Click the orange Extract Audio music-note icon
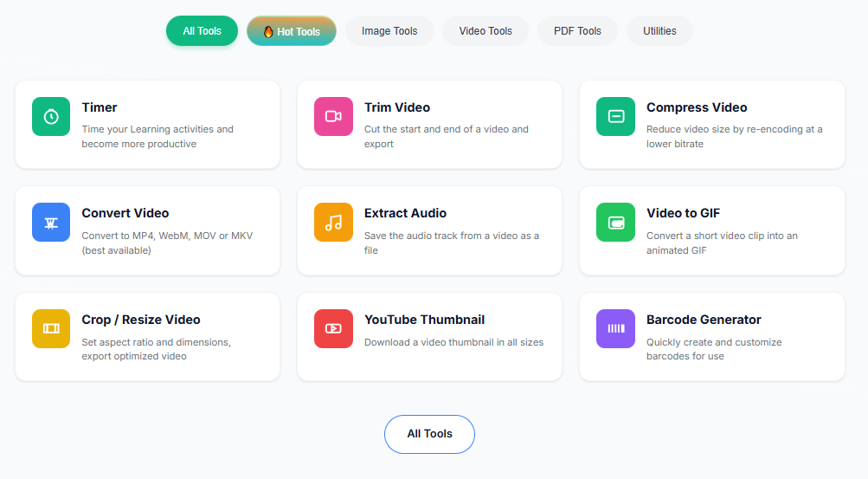The height and width of the screenshot is (479, 868). (x=333, y=223)
